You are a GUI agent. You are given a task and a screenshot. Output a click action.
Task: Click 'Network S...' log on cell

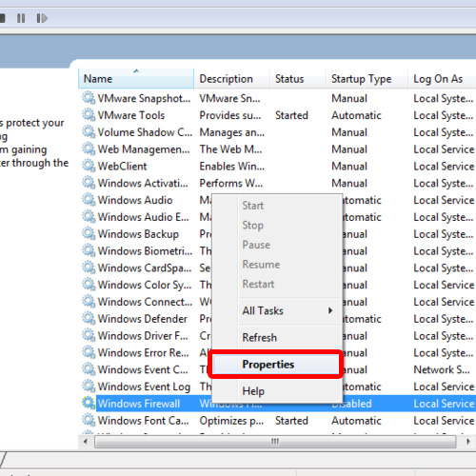click(442, 369)
